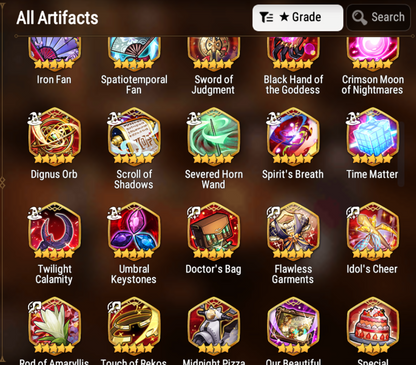The image size is (416, 365).
Task: Select the Spirit's Breath artifact icon
Action: coord(293,137)
